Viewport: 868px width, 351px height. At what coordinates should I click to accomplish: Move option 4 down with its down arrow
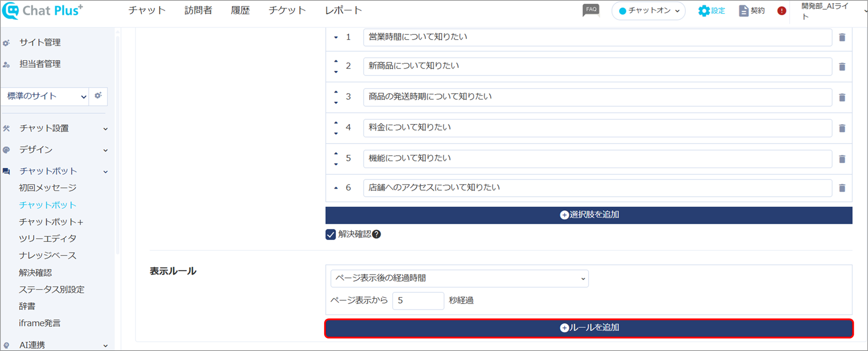[x=336, y=133]
